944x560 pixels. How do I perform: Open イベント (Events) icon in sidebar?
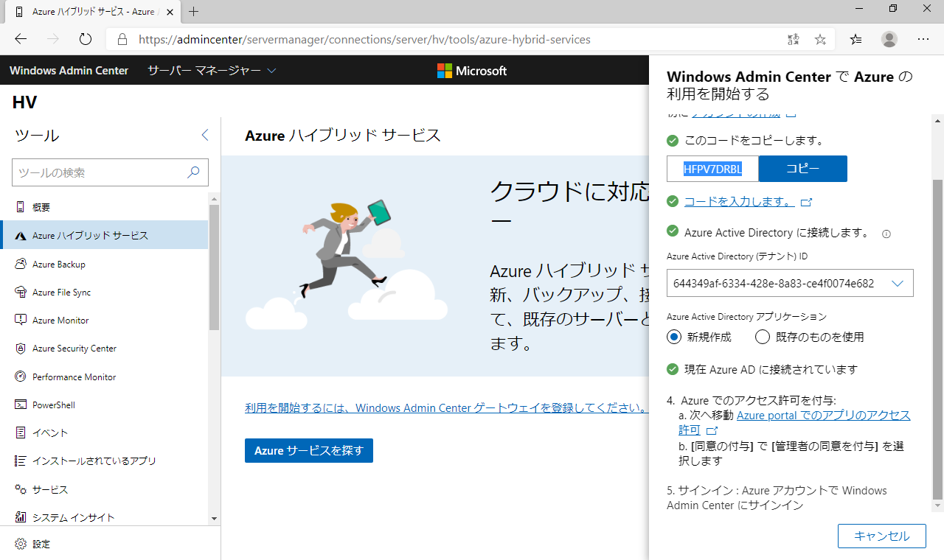tap(20, 433)
